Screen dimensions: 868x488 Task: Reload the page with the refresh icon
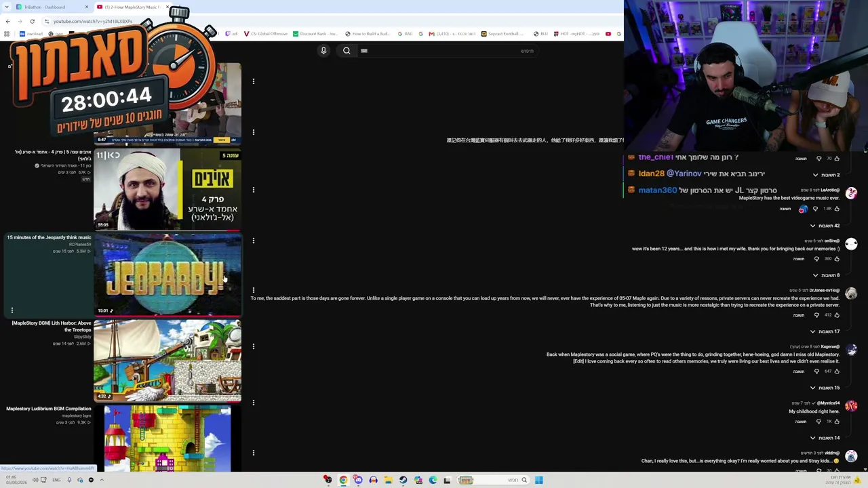(32, 21)
